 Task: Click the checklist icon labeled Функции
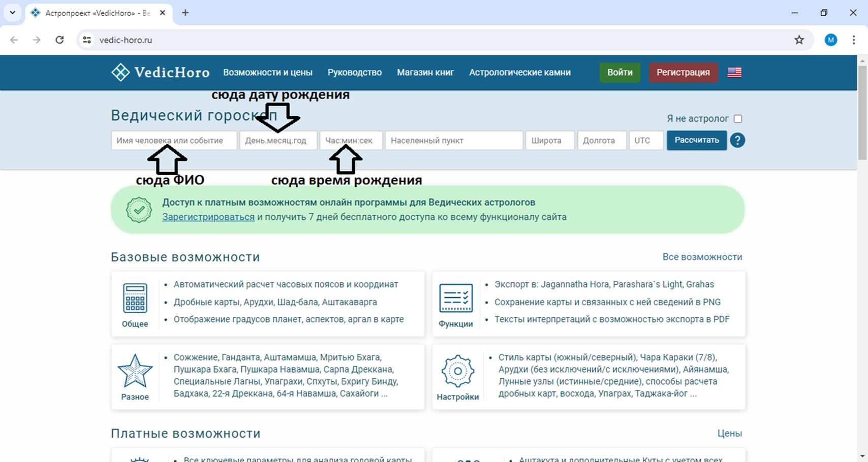pos(455,299)
